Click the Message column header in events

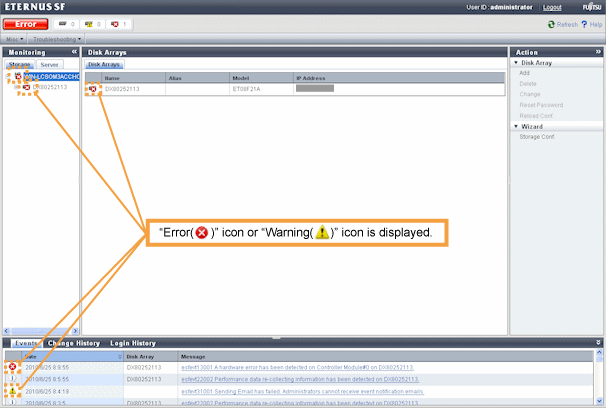385,357
